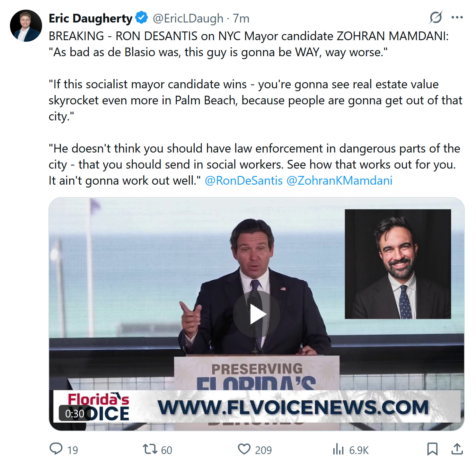Open the @EricLDaugh handle link
476x464 pixels.
[x=188, y=18]
